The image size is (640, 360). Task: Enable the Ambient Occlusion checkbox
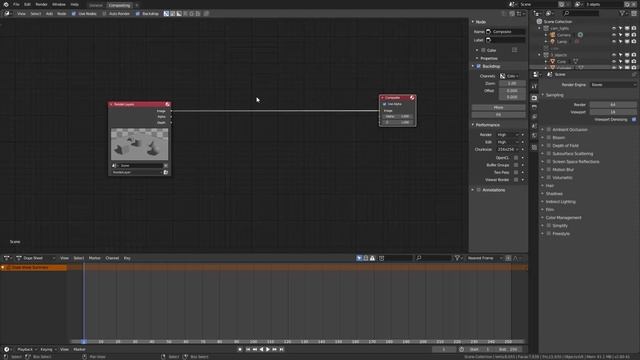coord(549,129)
